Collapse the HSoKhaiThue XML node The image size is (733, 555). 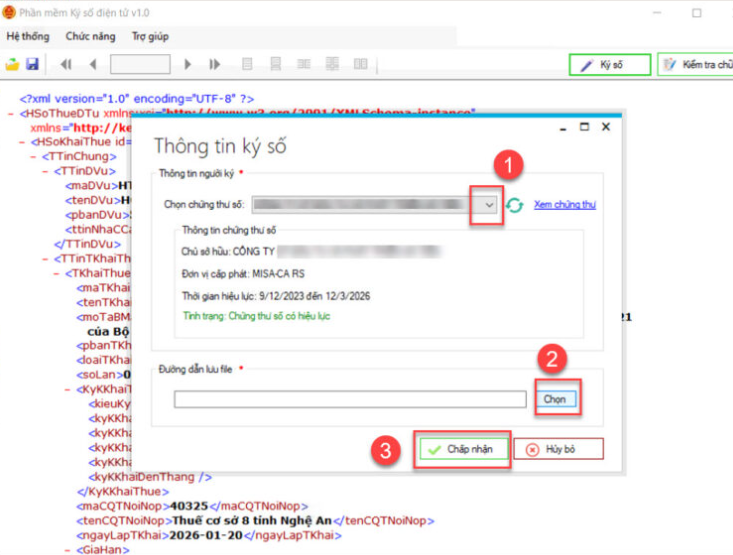click(22, 142)
